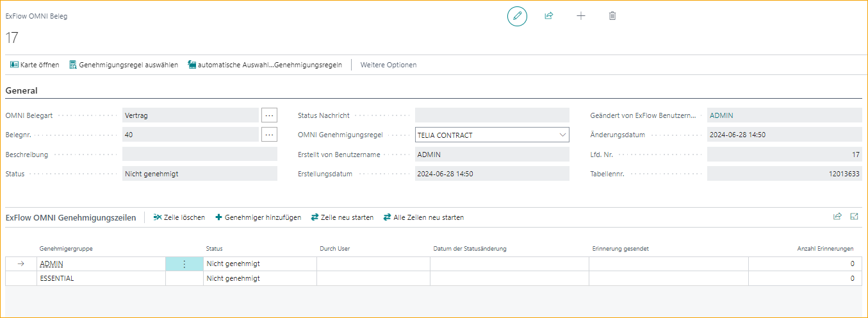Open row options for ADMIN line
The height and width of the screenshot is (318, 868).
click(x=184, y=264)
